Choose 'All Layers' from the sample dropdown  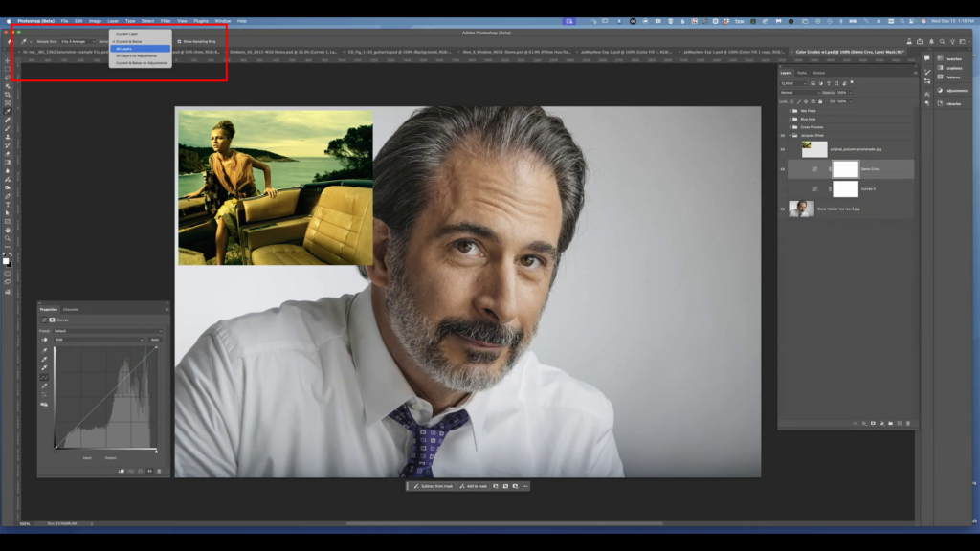pos(124,48)
